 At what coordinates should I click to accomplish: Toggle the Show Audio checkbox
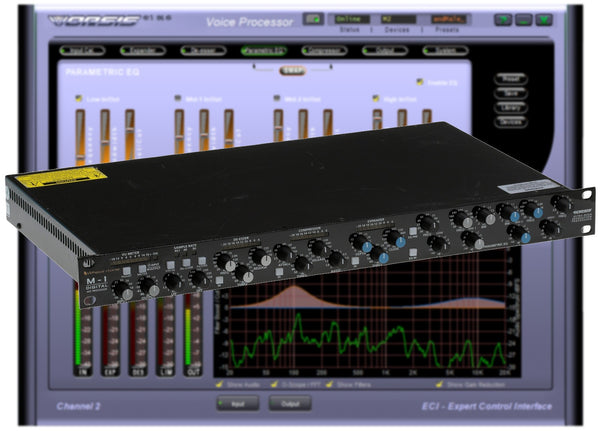pos(219,384)
